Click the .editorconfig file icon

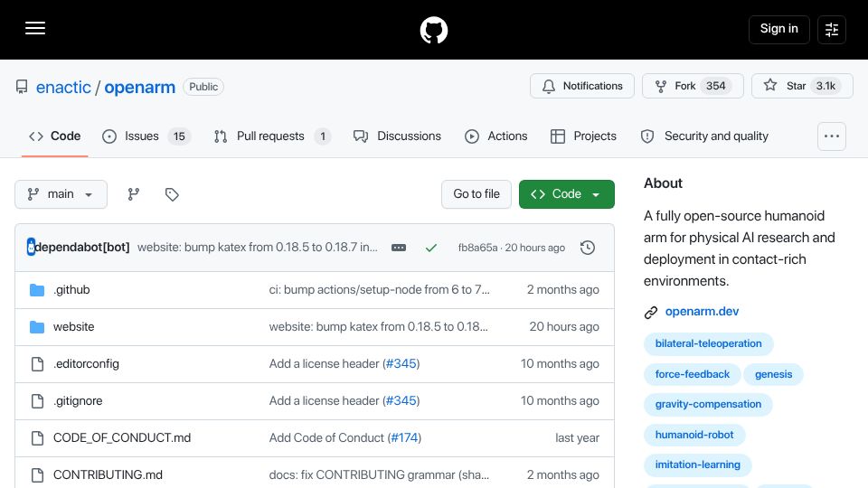tap(37, 364)
